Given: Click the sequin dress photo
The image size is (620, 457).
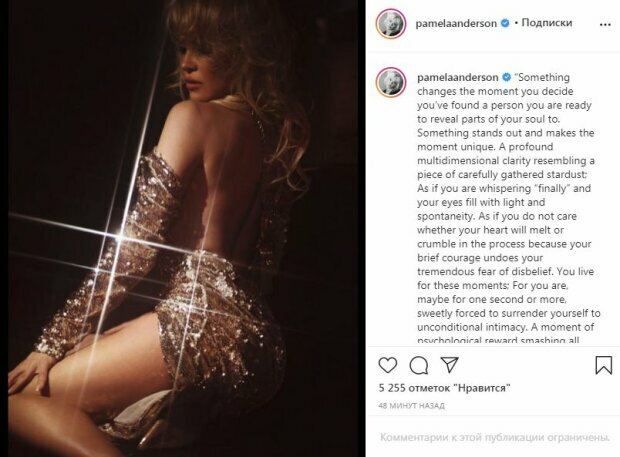Looking at the screenshot, I should (186, 228).
